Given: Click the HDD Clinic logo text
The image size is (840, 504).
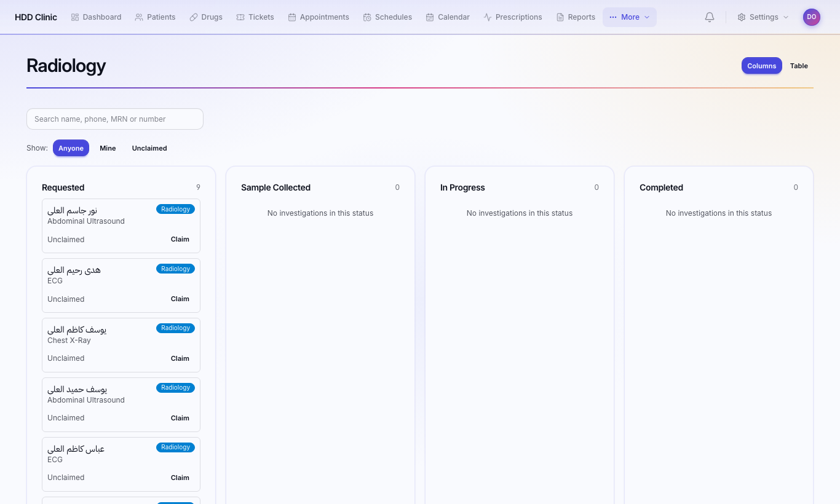Looking at the screenshot, I should 36,17.
